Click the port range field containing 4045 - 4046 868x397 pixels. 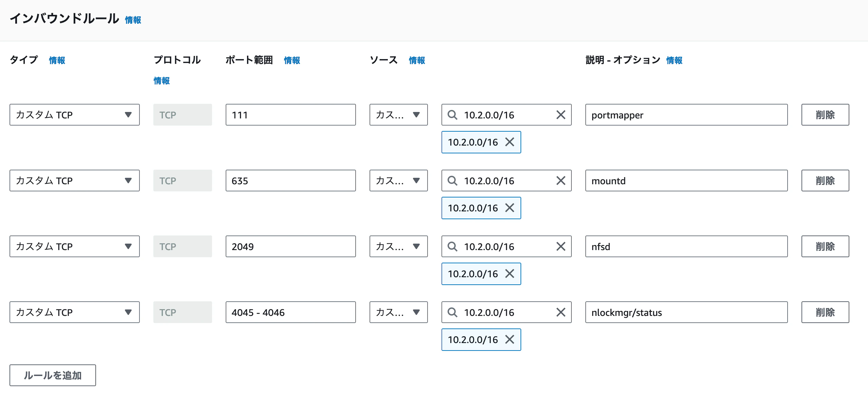tap(290, 313)
